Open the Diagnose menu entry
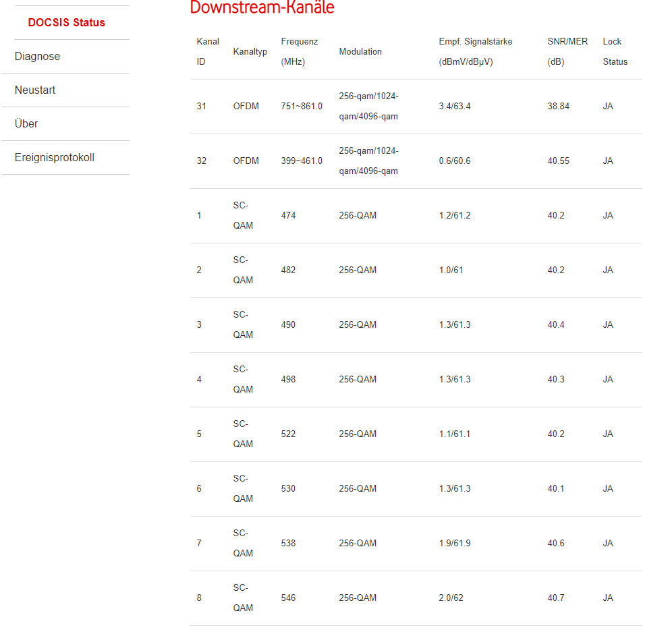672x636 pixels. point(37,56)
